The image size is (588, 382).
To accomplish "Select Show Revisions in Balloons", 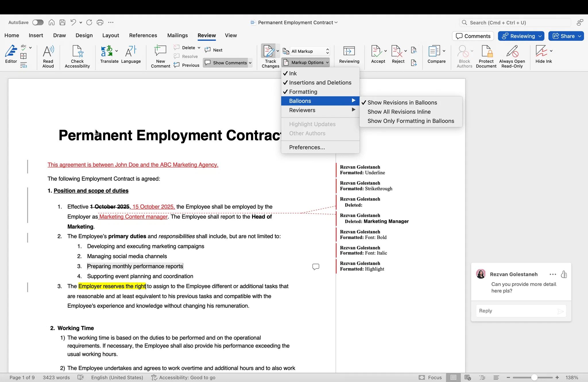I will pos(411,103).
